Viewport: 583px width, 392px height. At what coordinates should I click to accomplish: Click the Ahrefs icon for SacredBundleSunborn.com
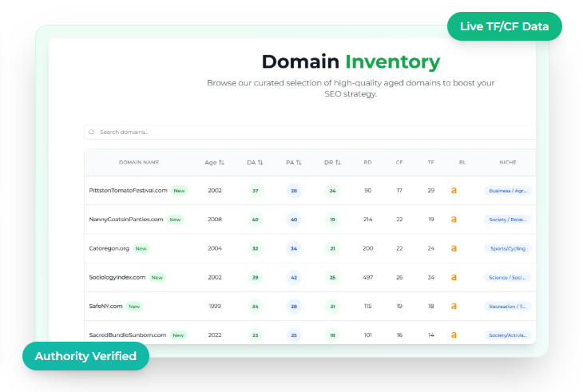(x=454, y=335)
